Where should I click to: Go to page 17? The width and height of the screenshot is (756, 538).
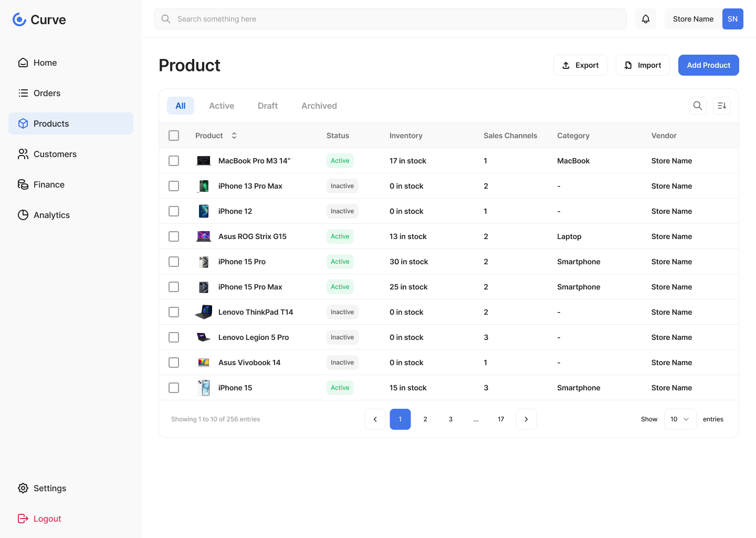[x=501, y=419]
